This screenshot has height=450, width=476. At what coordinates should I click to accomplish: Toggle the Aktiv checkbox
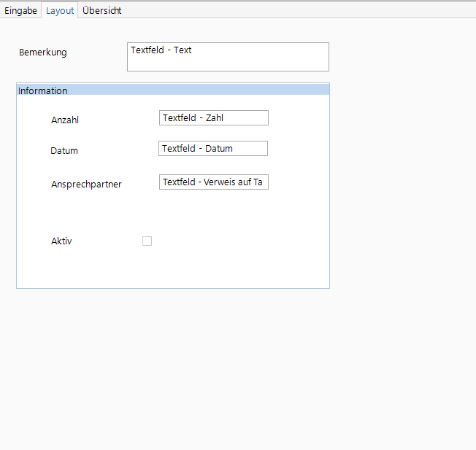coord(147,241)
